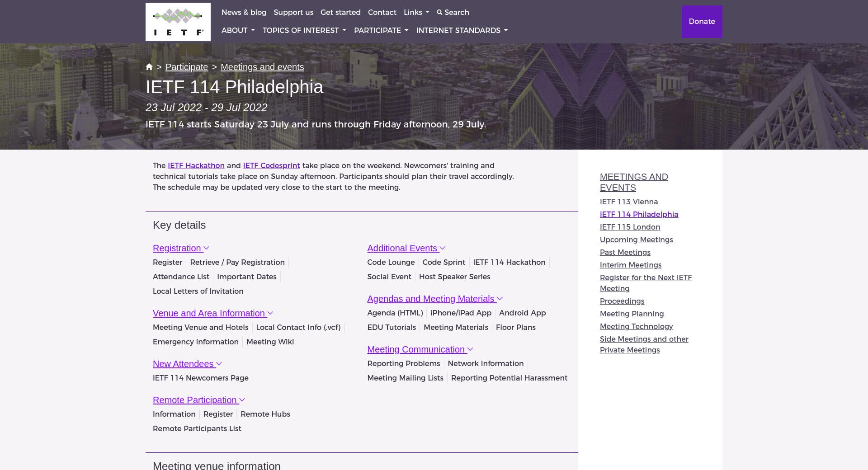Open IETF 114 Hackathon event link
This screenshot has height=470, width=868.
pyautogui.click(x=509, y=262)
